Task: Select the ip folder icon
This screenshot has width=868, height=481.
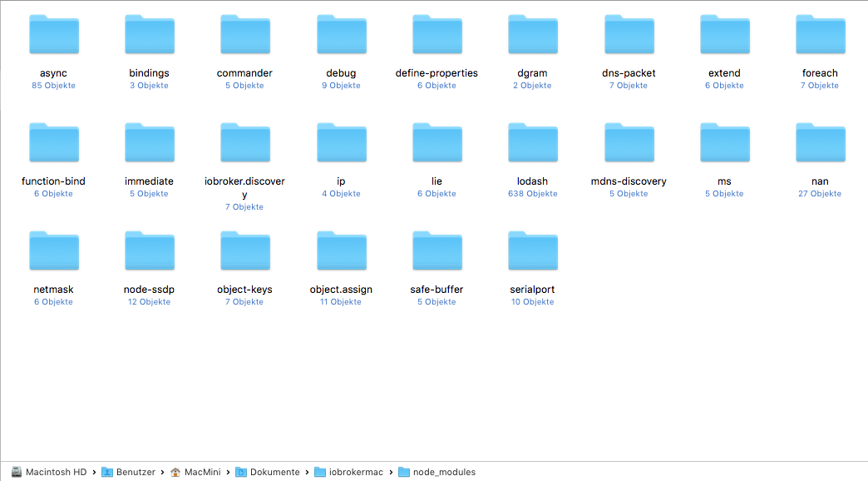Action: click(342, 142)
